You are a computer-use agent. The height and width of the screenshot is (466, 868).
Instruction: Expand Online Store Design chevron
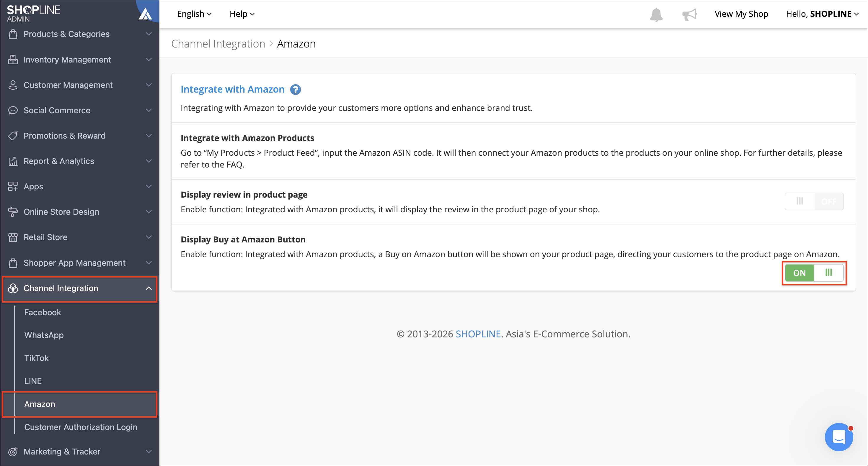(149, 212)
